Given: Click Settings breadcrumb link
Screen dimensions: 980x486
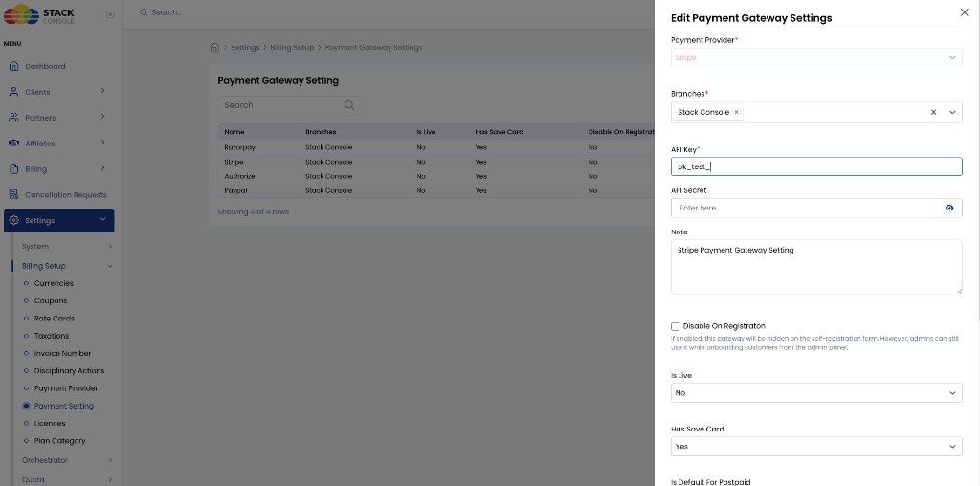Looking at the screenshot, I should 245,48.
